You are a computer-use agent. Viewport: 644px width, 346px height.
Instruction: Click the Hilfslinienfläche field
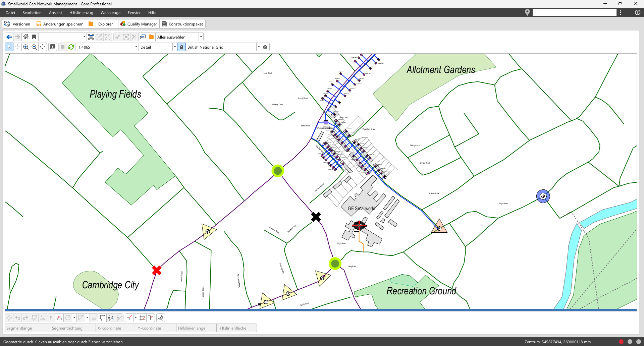click(236, 328)
